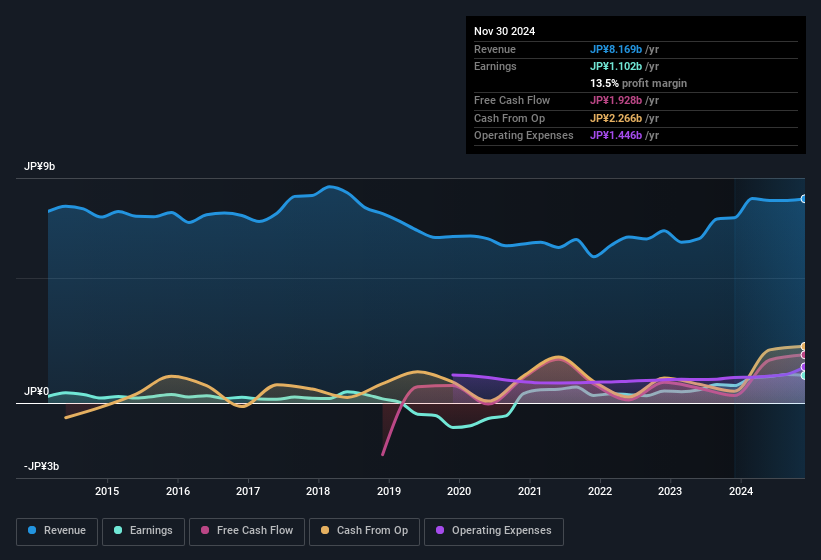
Task: Select the 2017 label on the x-axis
Action: [x=248, y=491]
